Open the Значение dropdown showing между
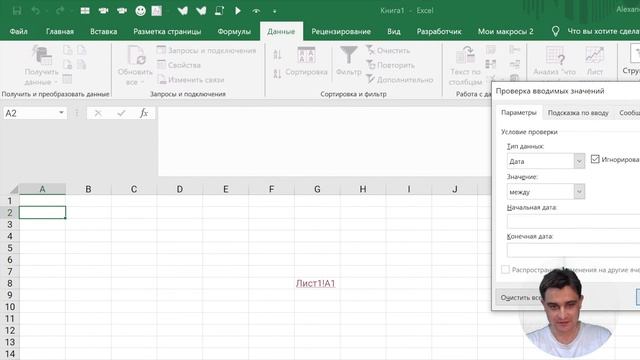 [x=546, y=192]
